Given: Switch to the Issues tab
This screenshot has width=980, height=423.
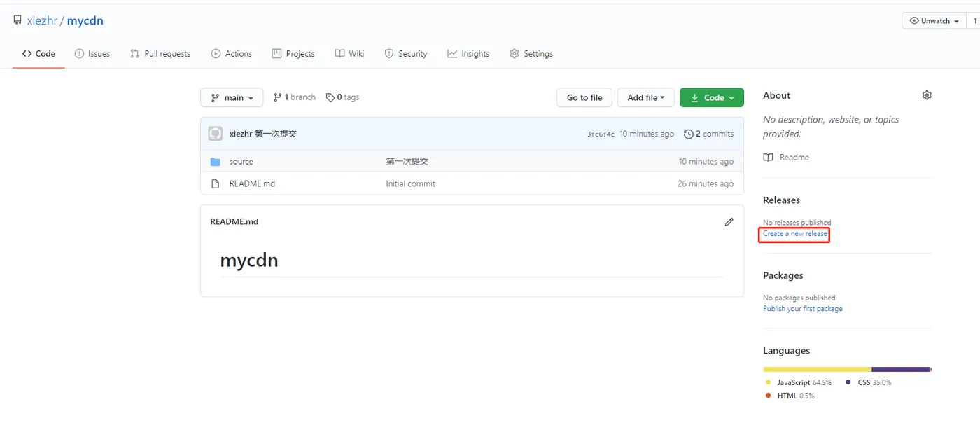Looking at the screenshot, I should coord(92,53).
